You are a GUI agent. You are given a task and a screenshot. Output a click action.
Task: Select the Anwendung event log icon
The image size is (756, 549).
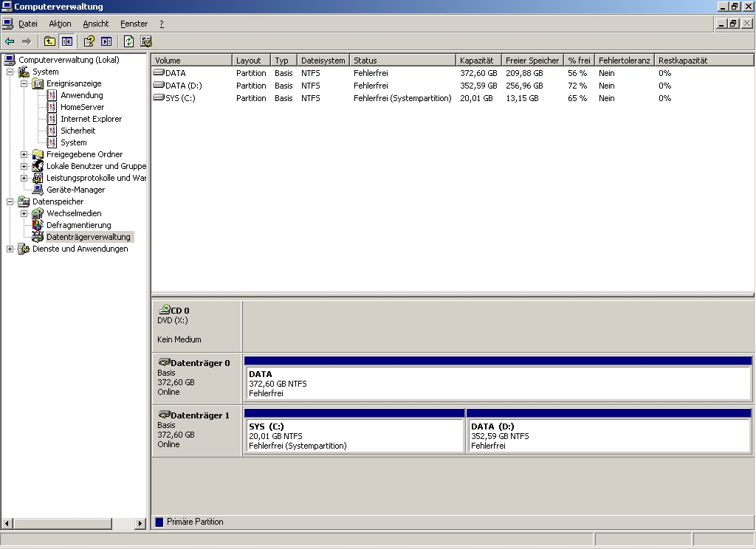click(52, 95)
